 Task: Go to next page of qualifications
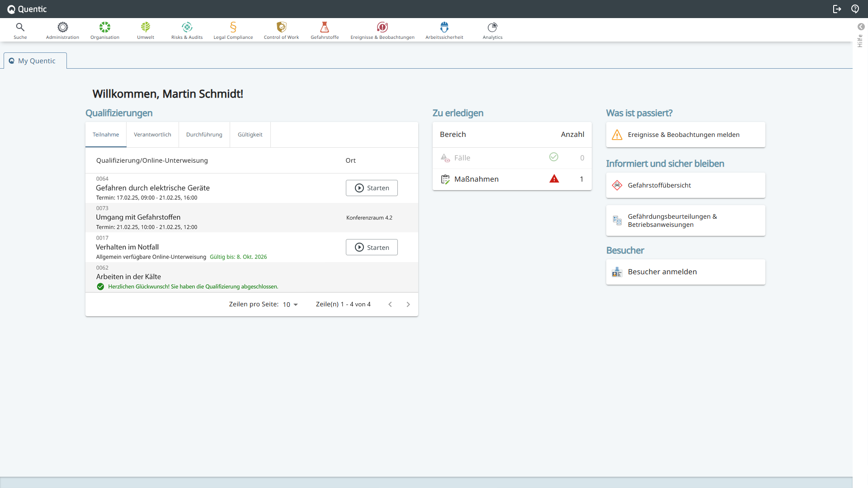[x=408, y=305]
